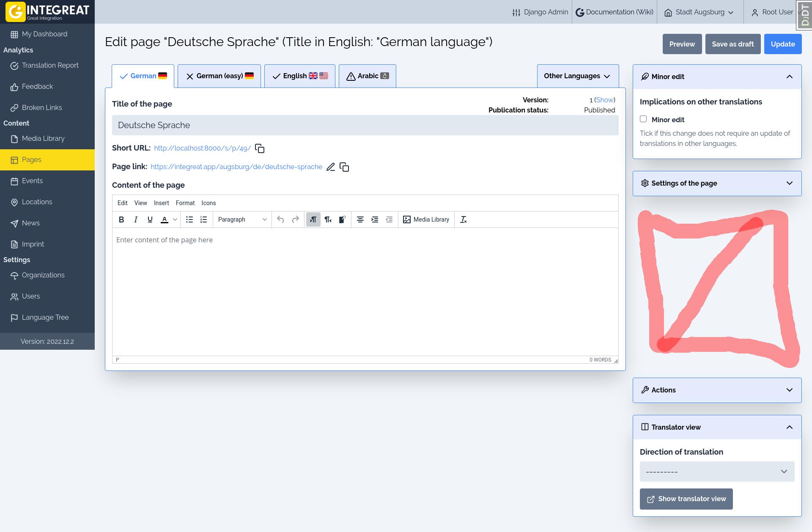
Task: Open the Other Languages dropdown
Action: click(x=578, y=76)
